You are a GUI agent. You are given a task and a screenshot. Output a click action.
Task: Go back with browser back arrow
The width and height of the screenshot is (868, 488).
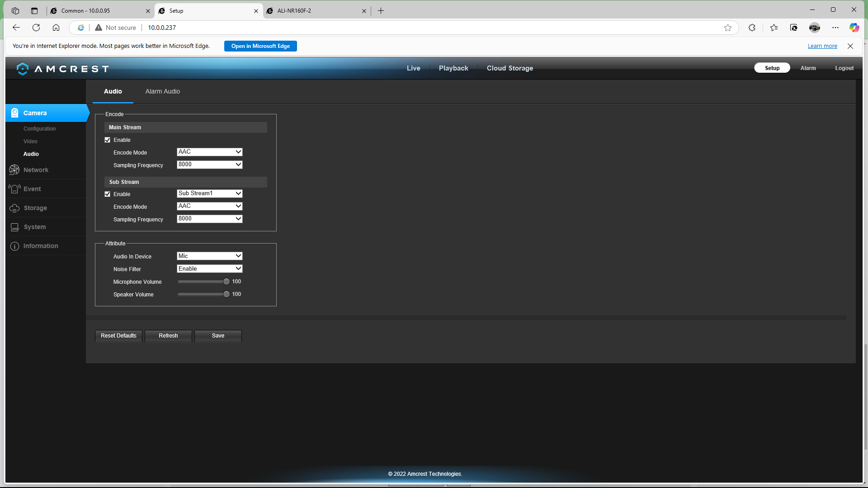[x=16, y=28]
